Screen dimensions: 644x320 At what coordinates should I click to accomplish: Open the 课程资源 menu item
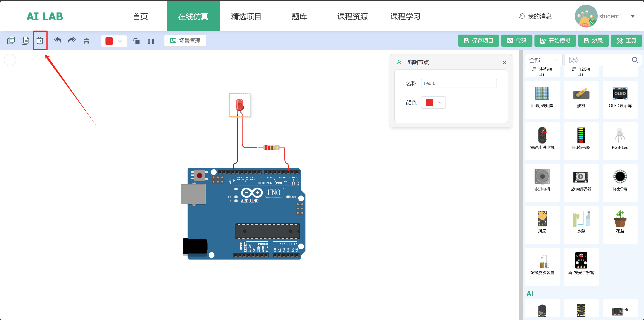[352, 17]
